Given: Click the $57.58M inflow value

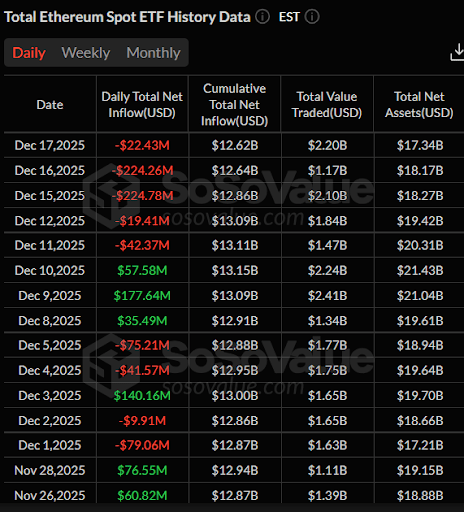Looking at the screenshot, I should (142, 270).
